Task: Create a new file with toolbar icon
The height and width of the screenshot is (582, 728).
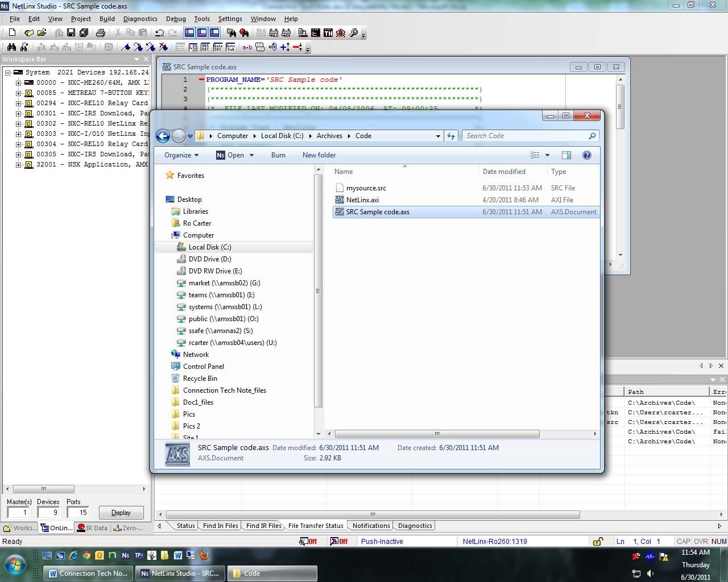Action: pyautogui.click(x=12, y=33)
